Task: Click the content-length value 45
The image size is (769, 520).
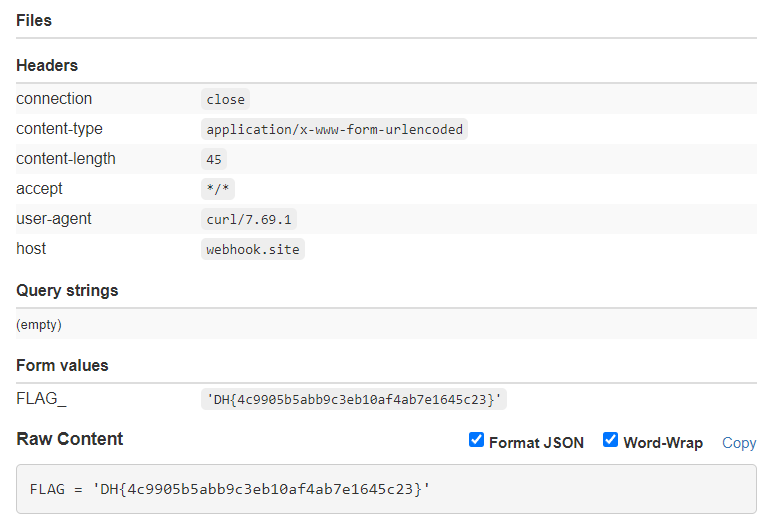Action: pyautogui.click(x=214, y=159)
